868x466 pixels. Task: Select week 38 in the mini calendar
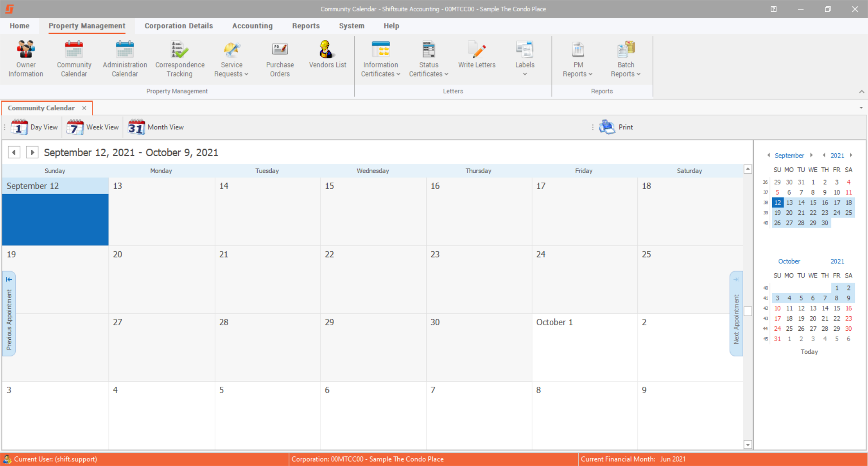click(x=765, y=203)
